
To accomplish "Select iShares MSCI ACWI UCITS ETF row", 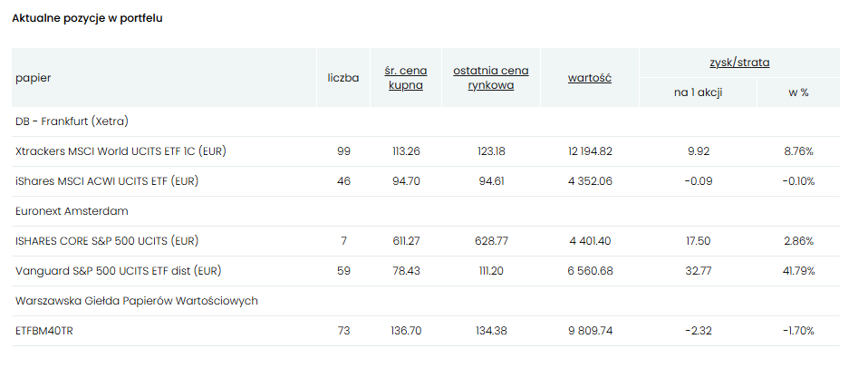I will (107, 181).
